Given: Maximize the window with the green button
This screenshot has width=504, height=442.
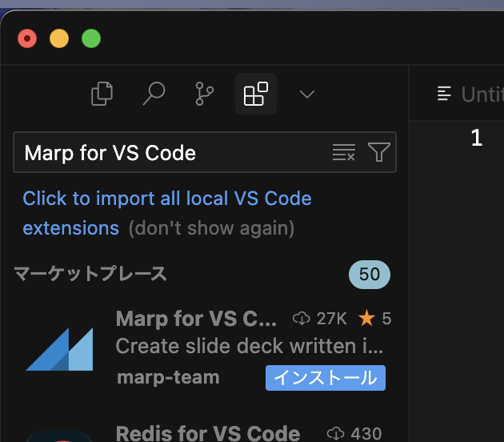Looking at the screenshot, I should [91, 38].
